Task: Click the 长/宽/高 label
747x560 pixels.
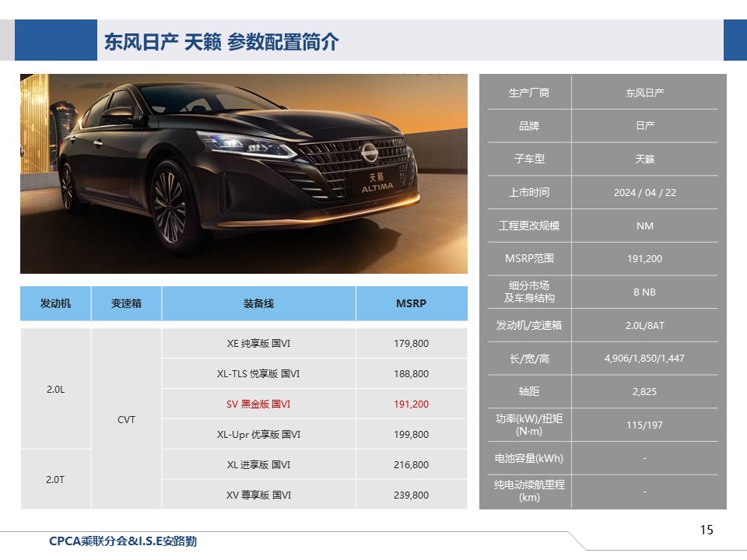Action: coord(529,359)
